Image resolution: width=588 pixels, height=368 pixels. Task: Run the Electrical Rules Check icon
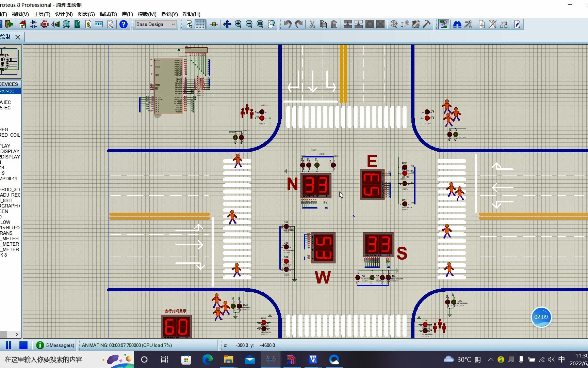(x=517, y=24)
